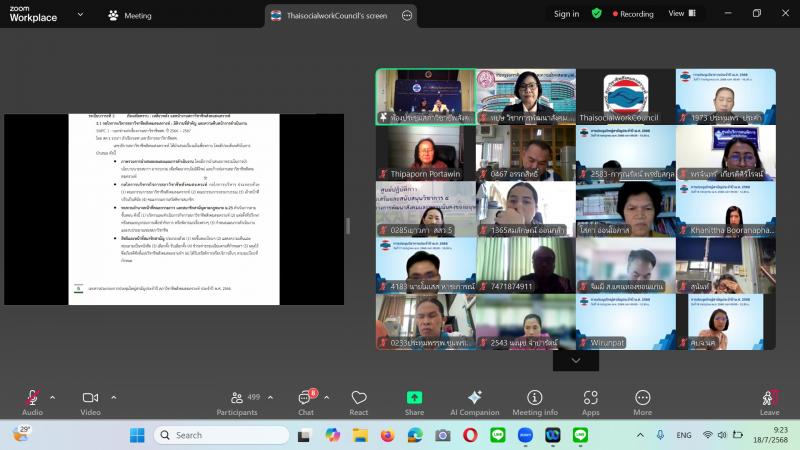Open the More options menu
Screen dimensions: 800x450
click(642, 403)
